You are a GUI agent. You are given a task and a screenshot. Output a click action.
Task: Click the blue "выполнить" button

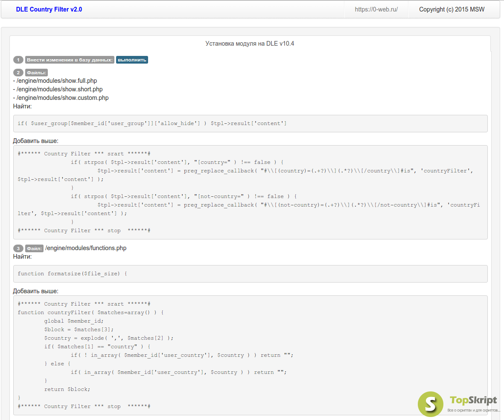coord(132,60)
